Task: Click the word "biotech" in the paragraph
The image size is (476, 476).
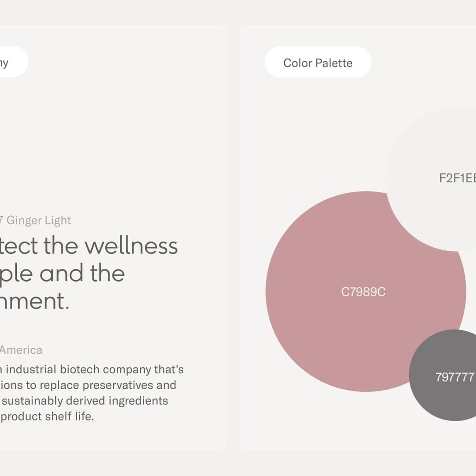Action: [79, 369]
